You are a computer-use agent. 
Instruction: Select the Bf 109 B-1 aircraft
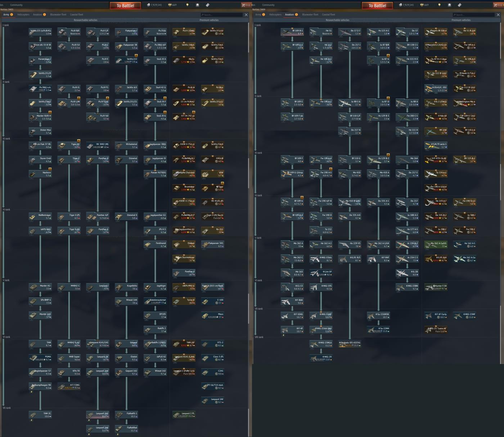[x=292, y=32]
